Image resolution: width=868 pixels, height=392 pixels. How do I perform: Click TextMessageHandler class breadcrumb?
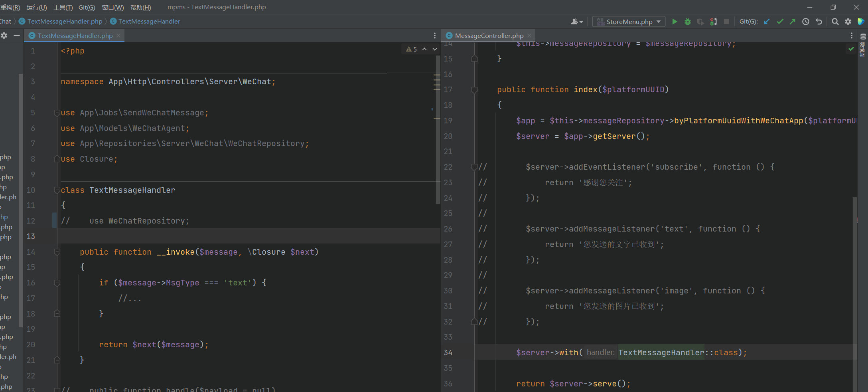click(x=145, y=22)
